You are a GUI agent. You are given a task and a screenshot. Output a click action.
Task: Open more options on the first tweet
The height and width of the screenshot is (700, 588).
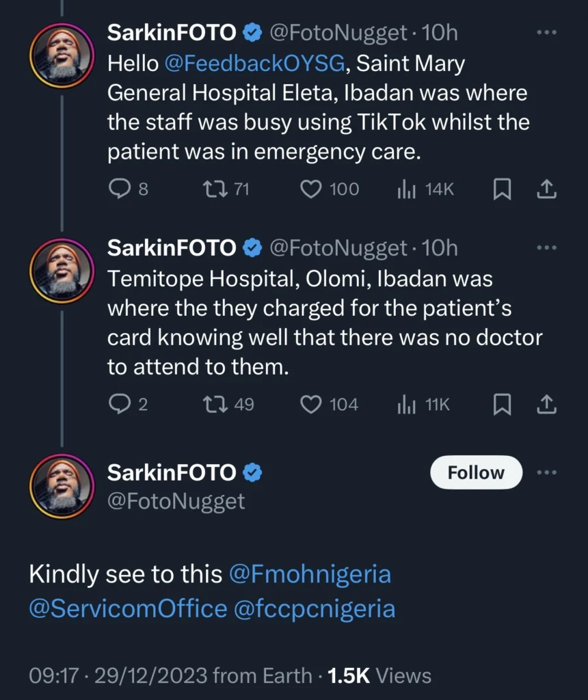tap(547, 31)
